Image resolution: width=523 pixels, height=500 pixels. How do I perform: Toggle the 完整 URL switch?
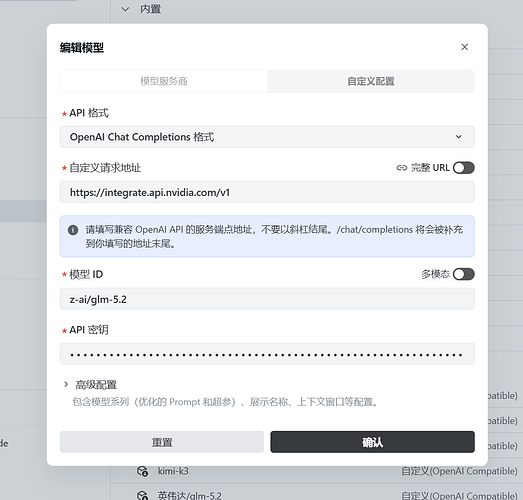464,168
